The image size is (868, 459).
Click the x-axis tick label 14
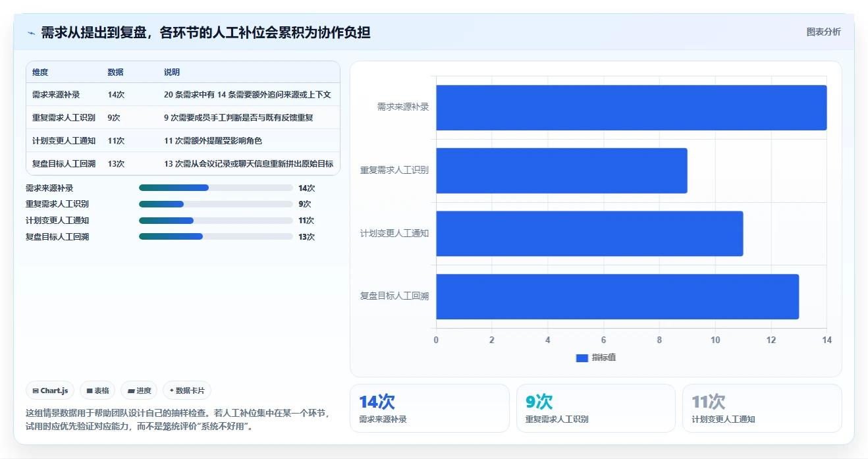pos(827,340)
